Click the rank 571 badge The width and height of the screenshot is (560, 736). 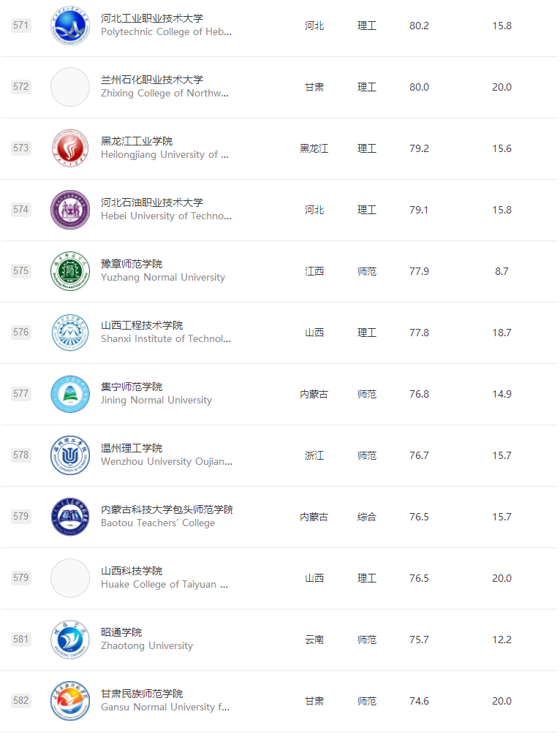tap(21, 26)
